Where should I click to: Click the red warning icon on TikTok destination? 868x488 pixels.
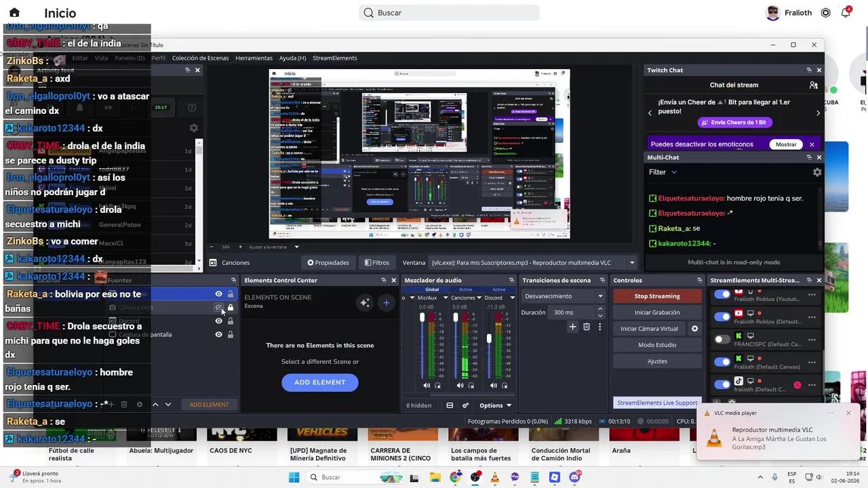797,385
